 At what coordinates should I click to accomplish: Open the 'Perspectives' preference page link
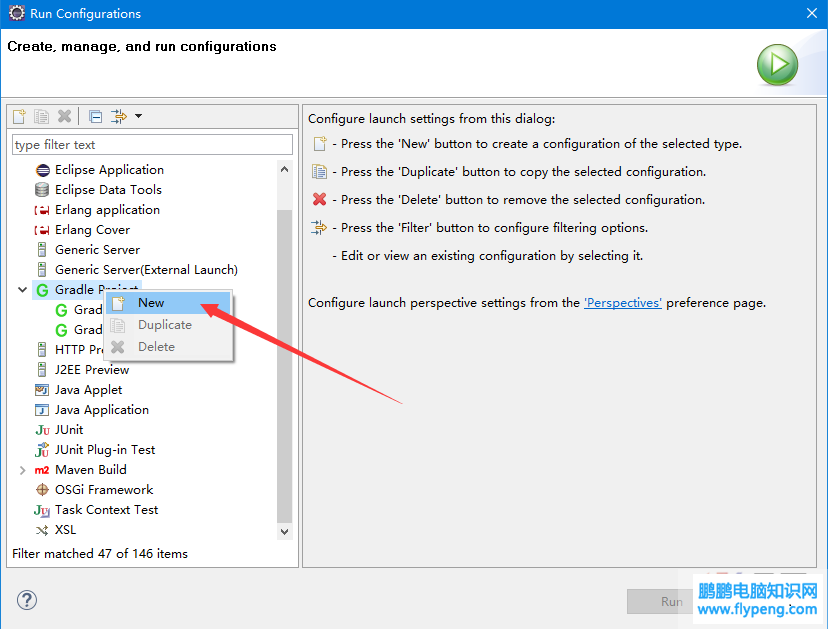623,303
